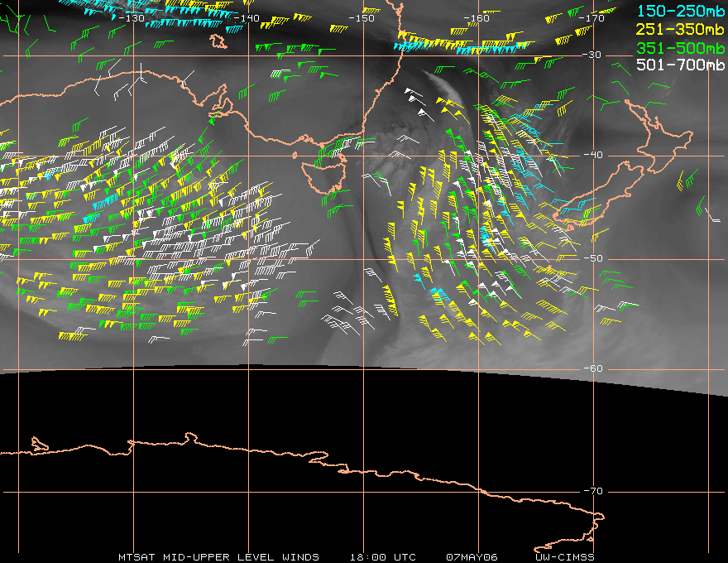Click the -40 latitude label
The height and width of the screenshot is (563, 728).
click(x=593, y=155)
